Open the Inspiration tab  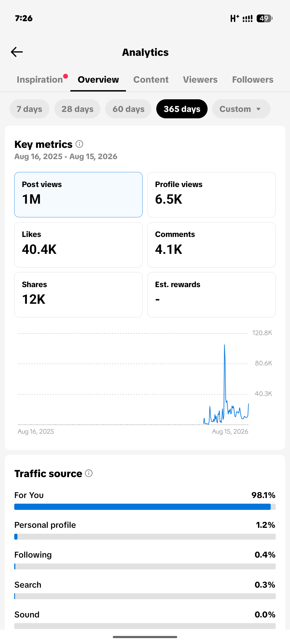pyautogui.click(x=40, y=80)
